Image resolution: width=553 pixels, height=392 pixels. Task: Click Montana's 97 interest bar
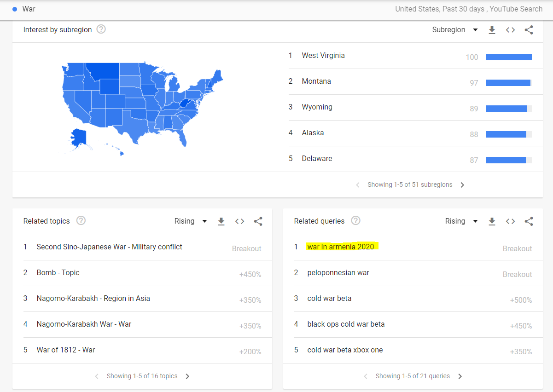tap(509, 83)
